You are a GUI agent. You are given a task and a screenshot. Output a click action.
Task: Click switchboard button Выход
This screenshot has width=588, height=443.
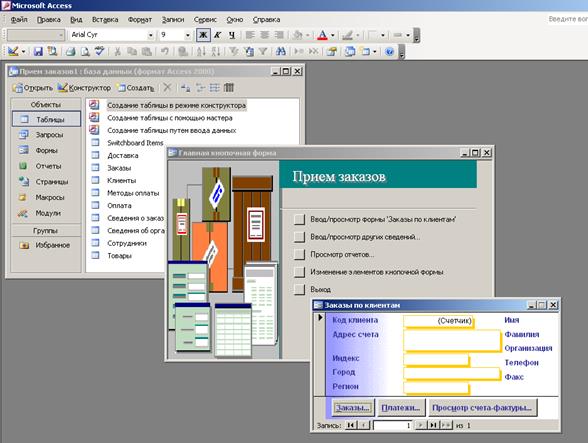click(299, 289)
